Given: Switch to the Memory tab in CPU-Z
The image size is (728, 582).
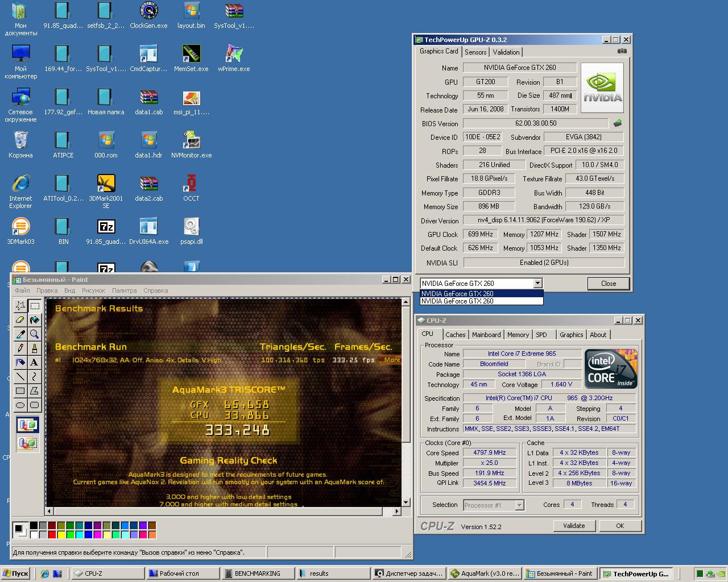Looking at the screenshot, I should coord(518,335).
